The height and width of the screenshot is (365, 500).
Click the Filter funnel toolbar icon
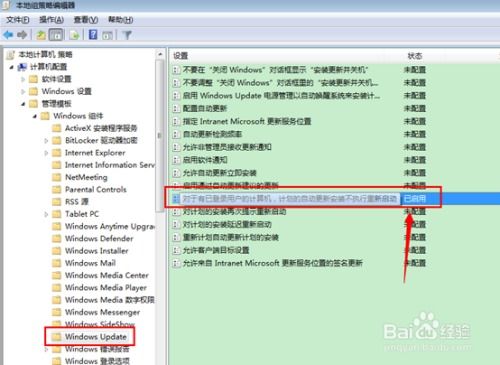point(127,35)
